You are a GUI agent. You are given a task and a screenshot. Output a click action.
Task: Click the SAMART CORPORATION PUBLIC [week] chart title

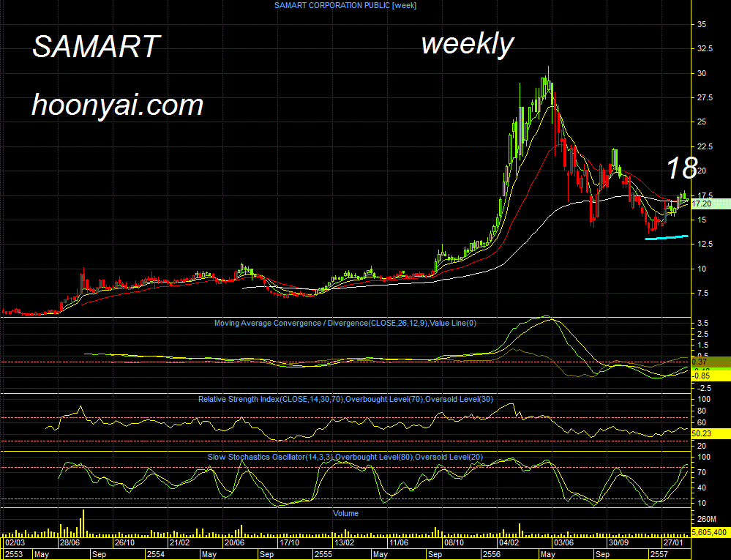click(345, 6)
